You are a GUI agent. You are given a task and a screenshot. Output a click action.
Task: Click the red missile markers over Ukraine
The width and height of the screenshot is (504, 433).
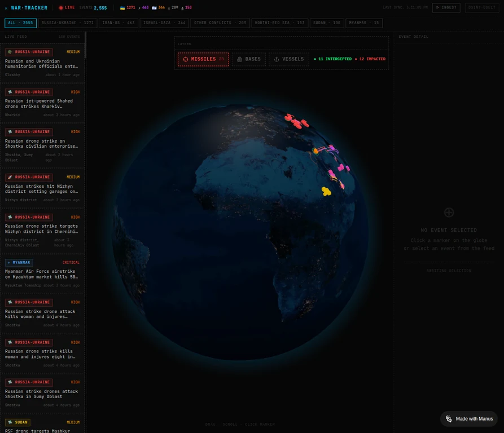[x=296, y=122]
